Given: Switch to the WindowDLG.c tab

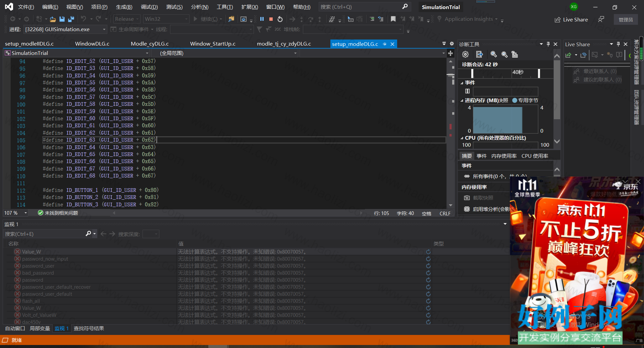Looking at the screenshot, I should (x=92, y=44).
